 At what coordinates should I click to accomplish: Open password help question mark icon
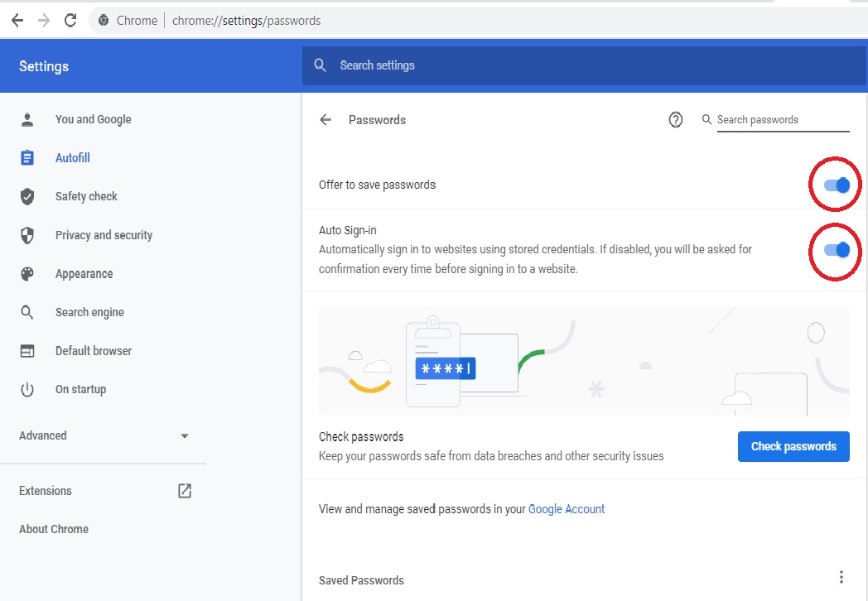[x=675, y=119]
